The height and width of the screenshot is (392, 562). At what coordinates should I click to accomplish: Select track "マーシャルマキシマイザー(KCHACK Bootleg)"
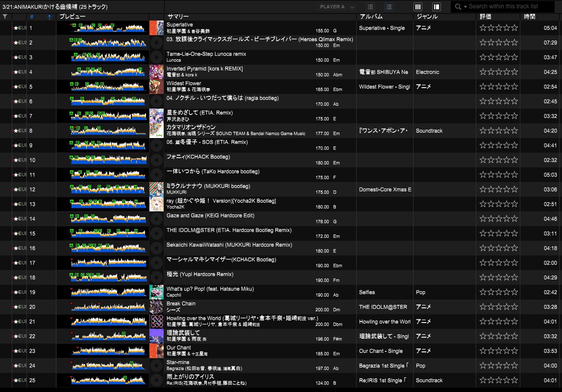point(221,259)
